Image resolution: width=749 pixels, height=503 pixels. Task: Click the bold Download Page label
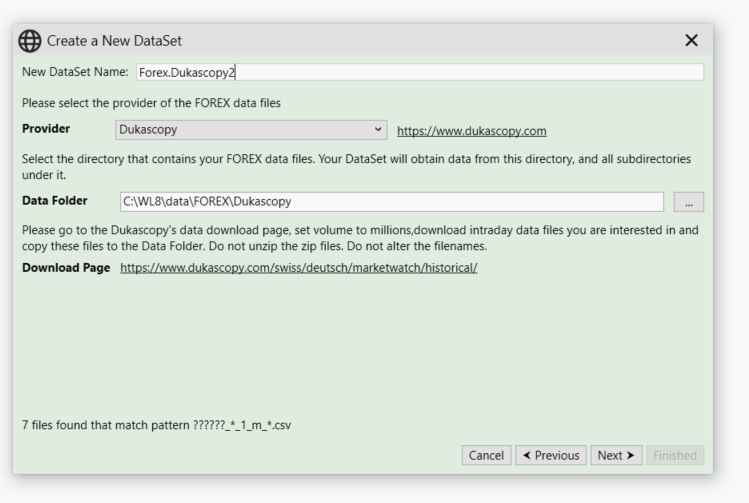tap(66, 268)
